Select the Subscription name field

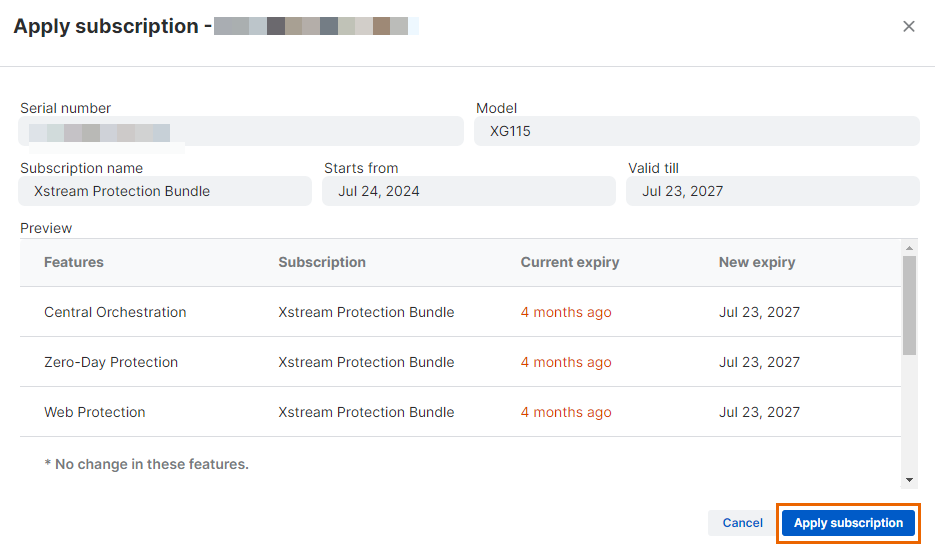tap(166, 191)
